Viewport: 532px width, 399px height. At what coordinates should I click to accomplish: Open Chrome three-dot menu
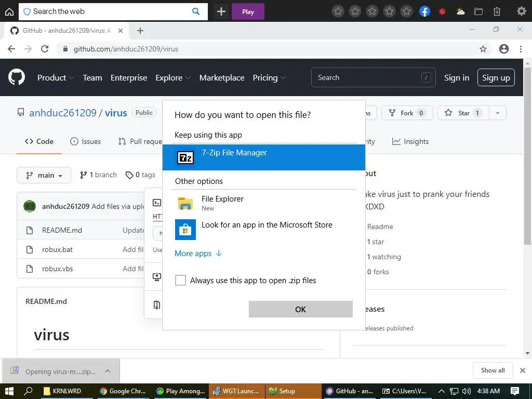521,49
